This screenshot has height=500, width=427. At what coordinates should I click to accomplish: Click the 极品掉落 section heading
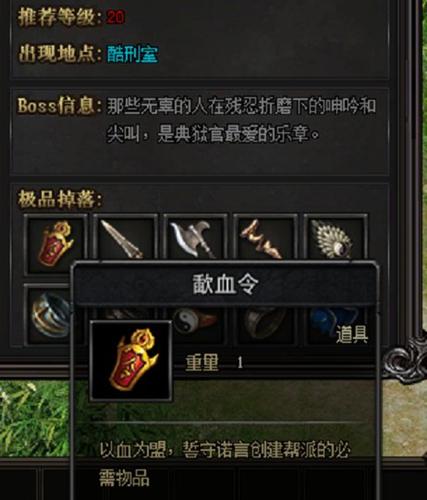pyautogui.click(x=60, y=199)
